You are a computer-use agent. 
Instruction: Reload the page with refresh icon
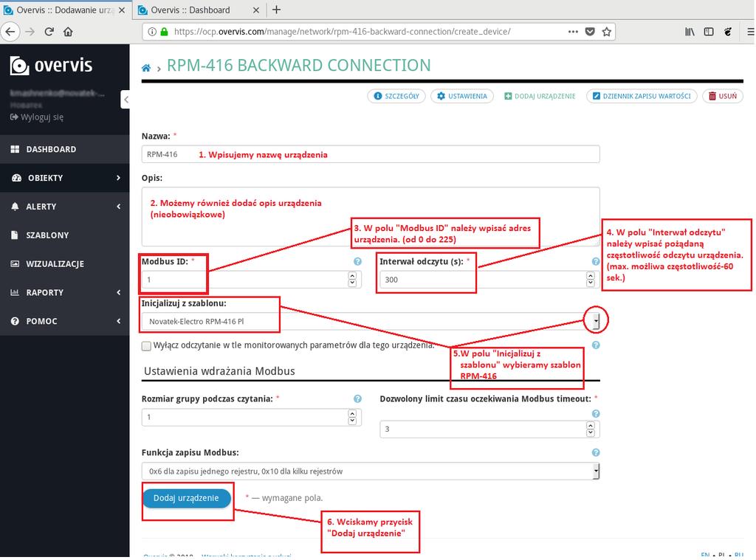49,32
